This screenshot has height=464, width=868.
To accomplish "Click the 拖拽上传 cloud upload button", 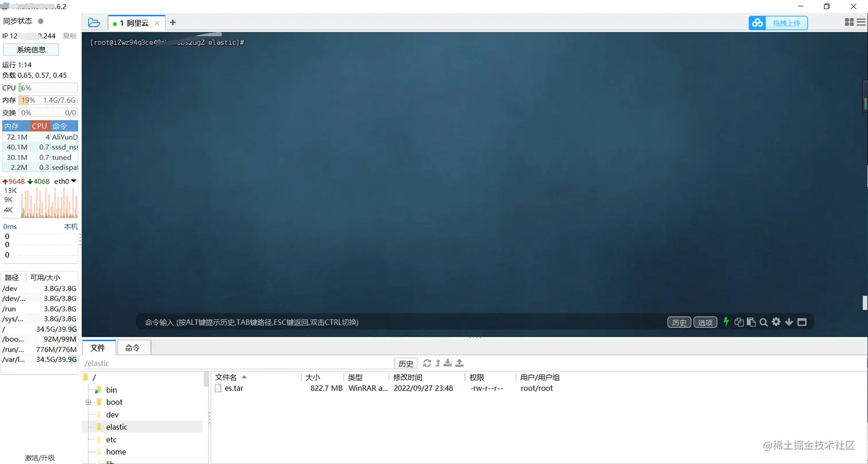I will pyautogui.click(x=778, y=23).
